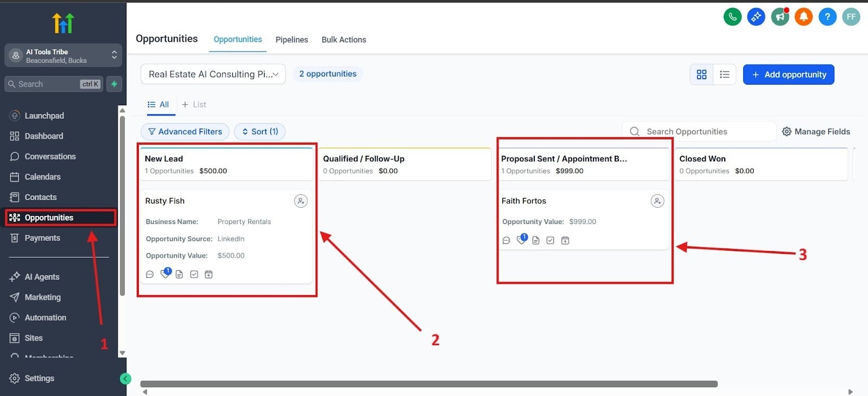Click the green phone dialer icon
The width and height of the screenshot is (868, 396).
coord(732,17)
